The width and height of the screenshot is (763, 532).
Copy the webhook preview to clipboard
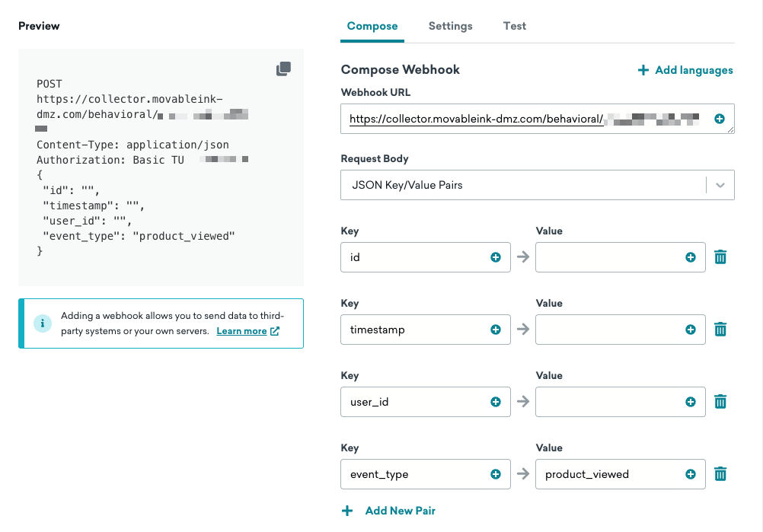pyautogui.click(x=283, y=68)
